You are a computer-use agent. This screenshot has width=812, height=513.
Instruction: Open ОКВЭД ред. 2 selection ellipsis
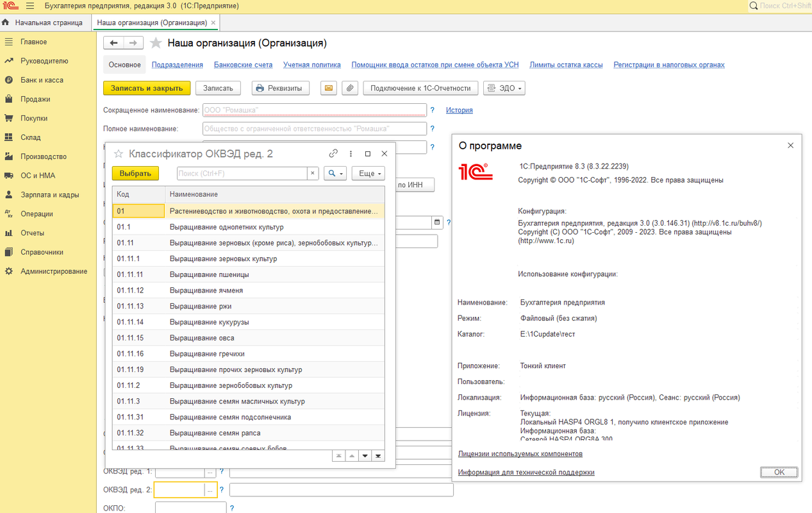pos(211,491)
